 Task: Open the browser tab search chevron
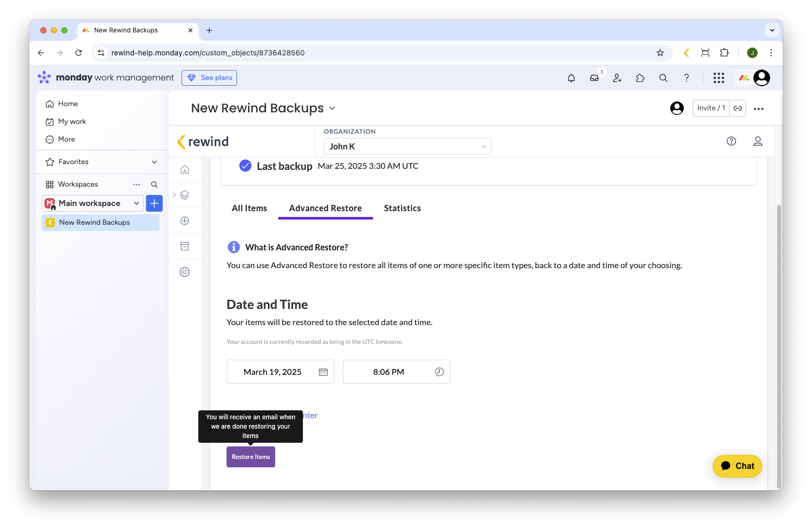(772, 30)
